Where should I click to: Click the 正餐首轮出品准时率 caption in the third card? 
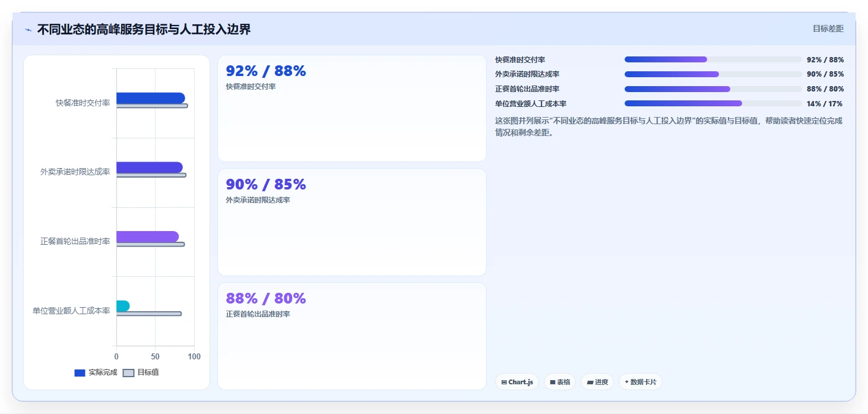pyautogui.click(x=258, y=314)
